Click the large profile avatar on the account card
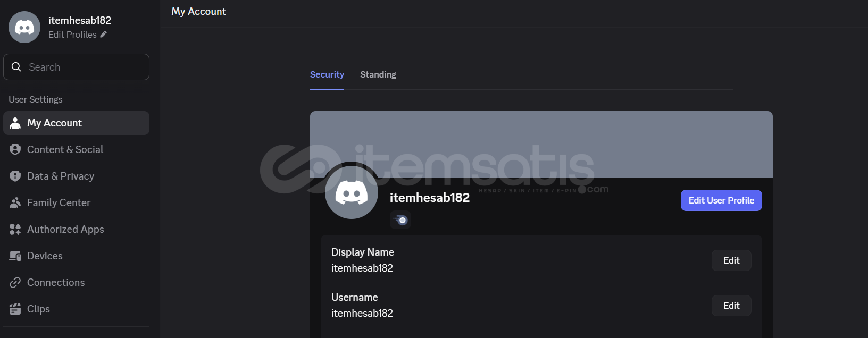Image resolution: width=868 pixels, height=338 pixels. (352, 192)
